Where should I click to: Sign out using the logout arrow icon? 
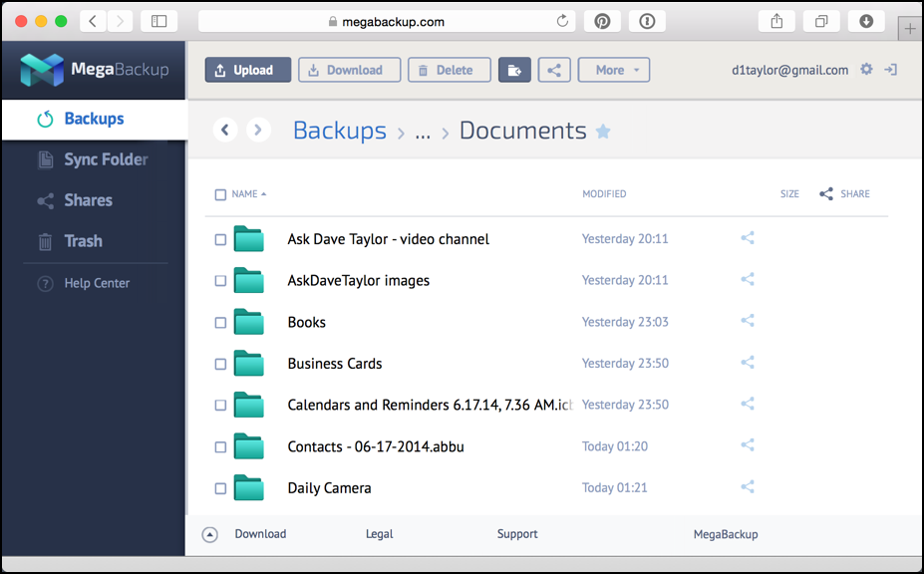[x=890, y=70]
